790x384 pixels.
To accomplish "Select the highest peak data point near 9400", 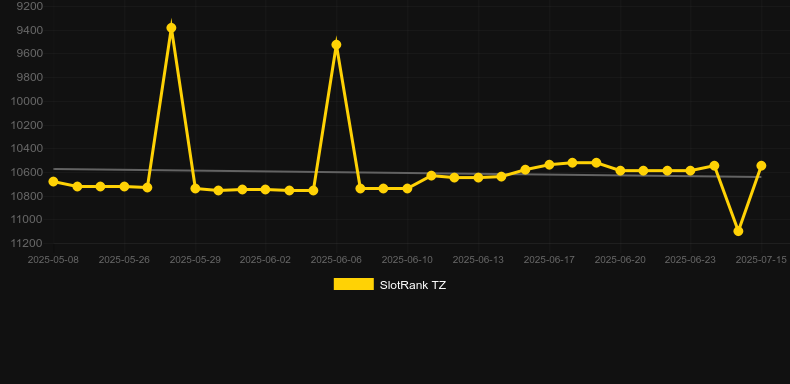I will pos(171,28).
